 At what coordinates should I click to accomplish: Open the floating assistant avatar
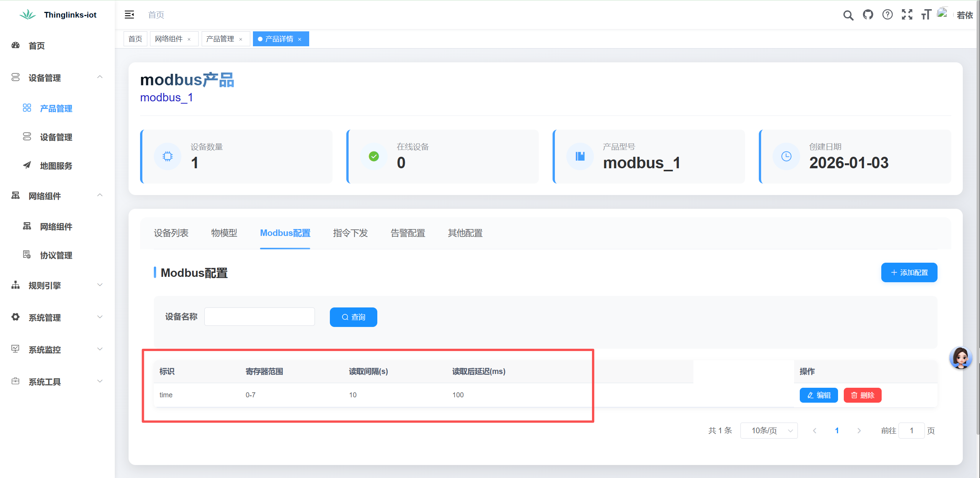(960, 358)
